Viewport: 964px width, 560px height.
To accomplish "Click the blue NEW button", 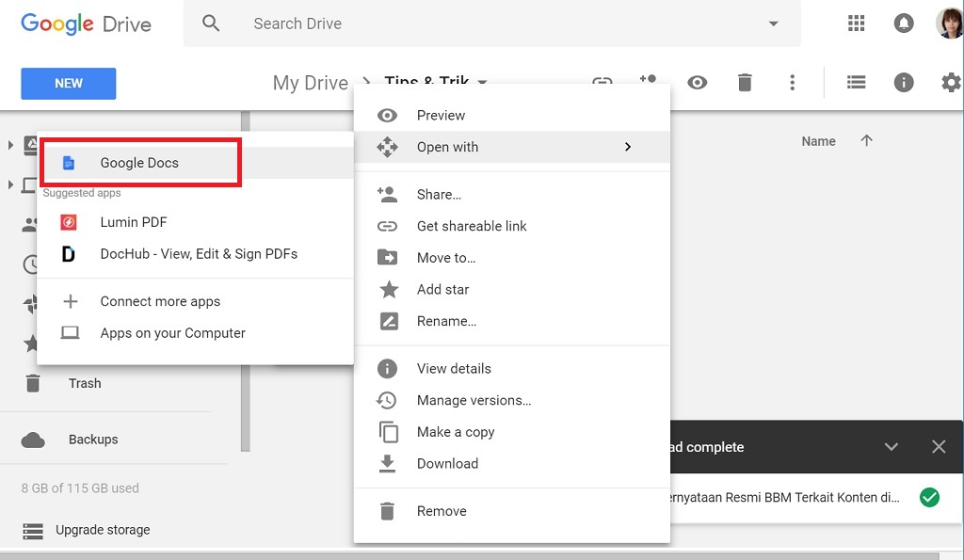I will pyautogui.click(x=68, y=84).
